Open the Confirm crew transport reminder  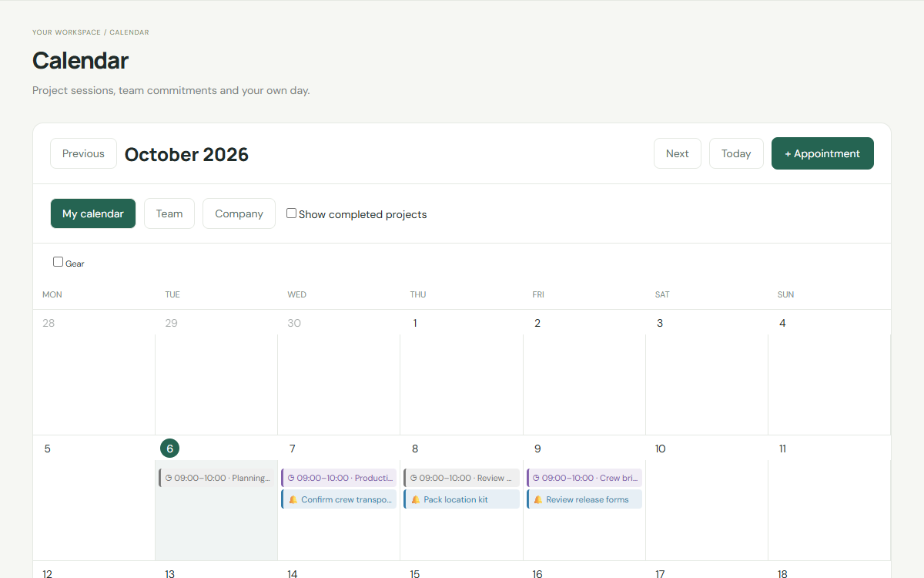pyautogui.click(x=339, y=499)
